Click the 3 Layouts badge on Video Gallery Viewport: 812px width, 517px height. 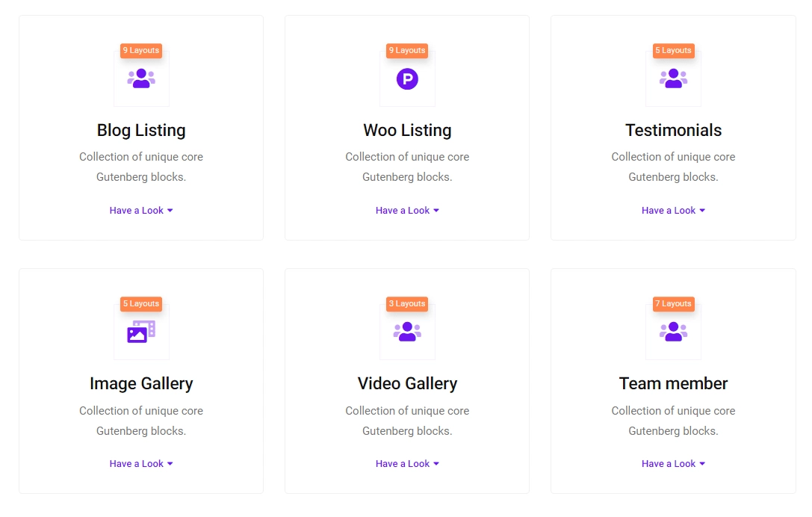[407, 303]
